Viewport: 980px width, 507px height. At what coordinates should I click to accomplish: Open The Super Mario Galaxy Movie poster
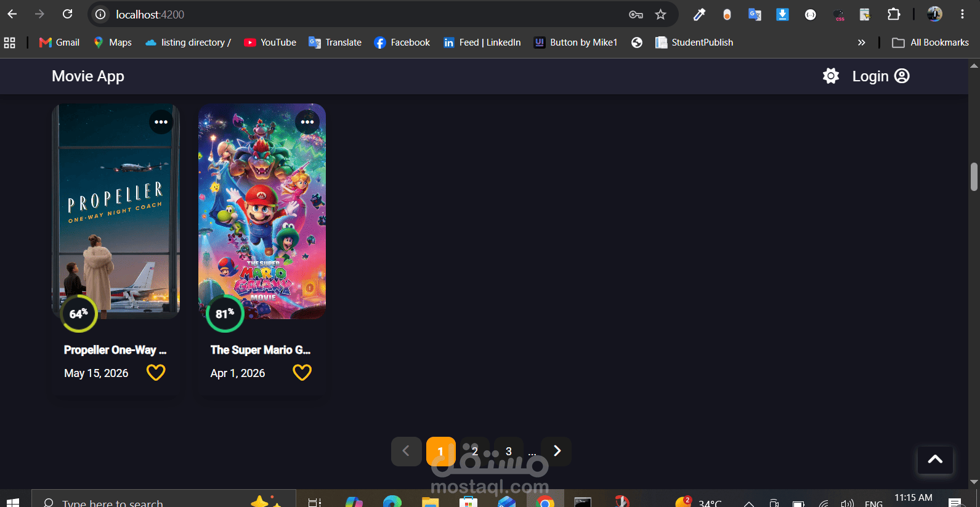coord(262,211)
